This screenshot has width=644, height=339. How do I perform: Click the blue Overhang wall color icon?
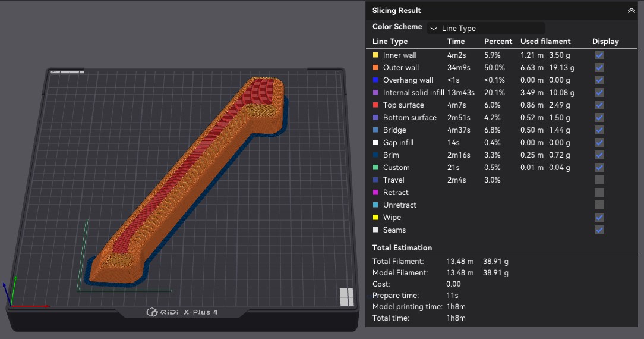point(375,80)
